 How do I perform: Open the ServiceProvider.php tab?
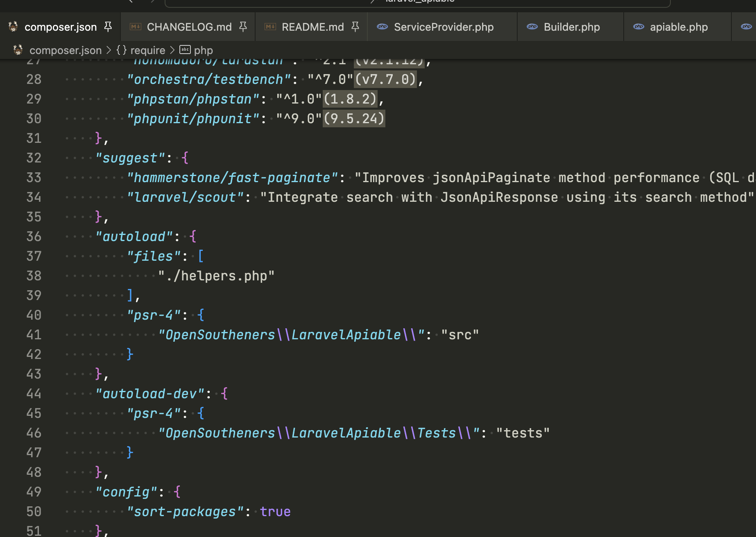(444, 27)
